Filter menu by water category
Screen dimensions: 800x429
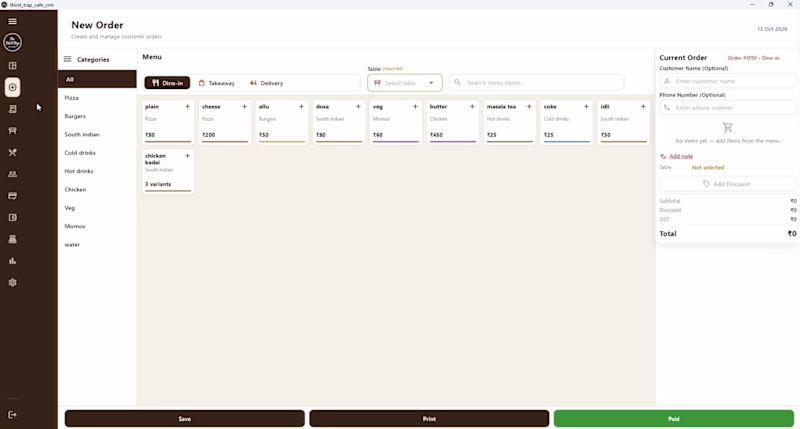97,245
